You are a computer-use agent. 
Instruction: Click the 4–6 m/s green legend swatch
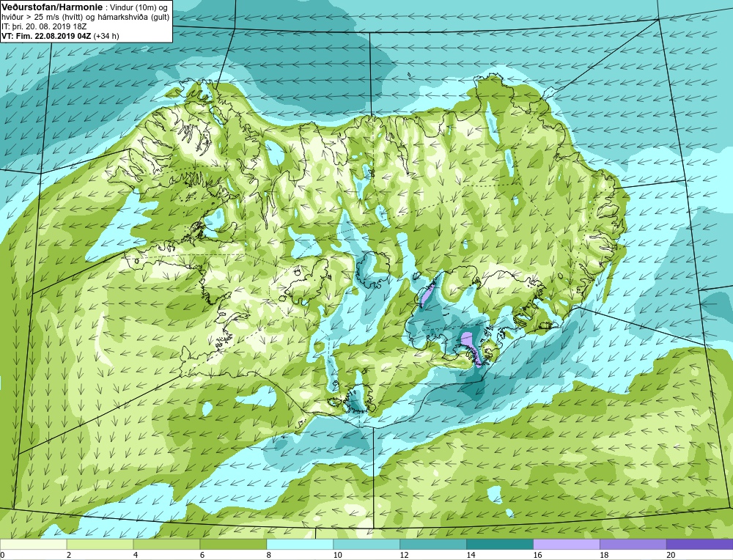(166, 544)
